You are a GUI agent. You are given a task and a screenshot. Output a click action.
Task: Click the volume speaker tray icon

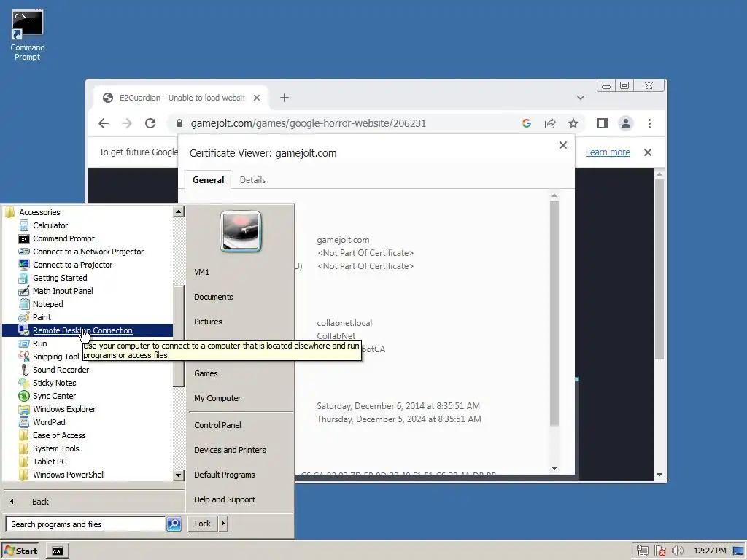pos(678,551)
